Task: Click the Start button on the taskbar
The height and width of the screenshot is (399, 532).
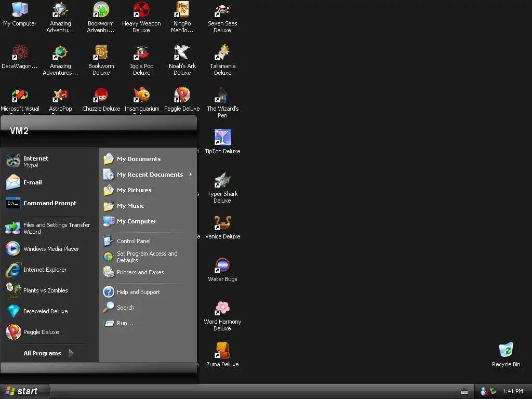Action: [x=25, y=392]
